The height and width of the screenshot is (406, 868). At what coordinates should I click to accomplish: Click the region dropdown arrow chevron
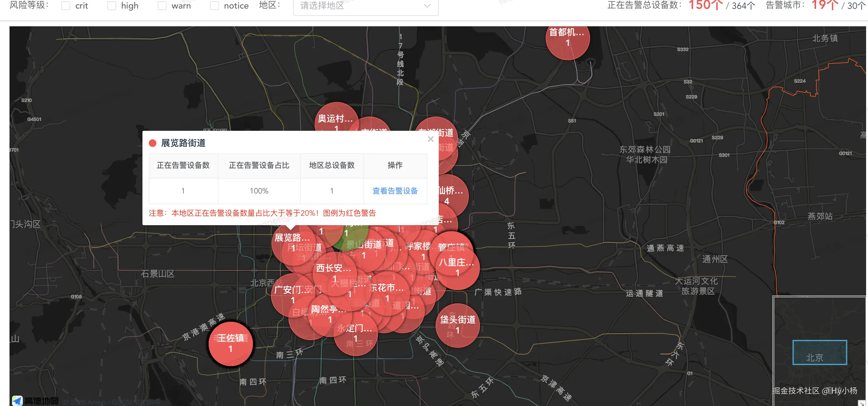click(427, 6)
